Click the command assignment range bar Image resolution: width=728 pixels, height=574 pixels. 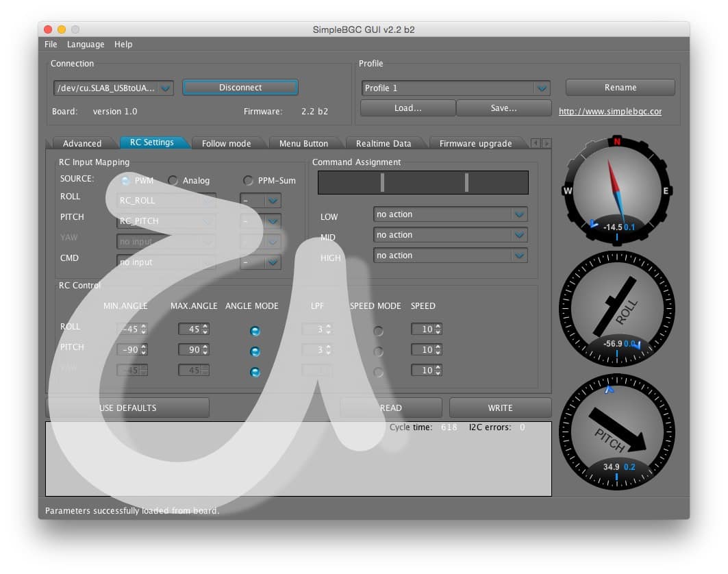(x=423, y=182)
